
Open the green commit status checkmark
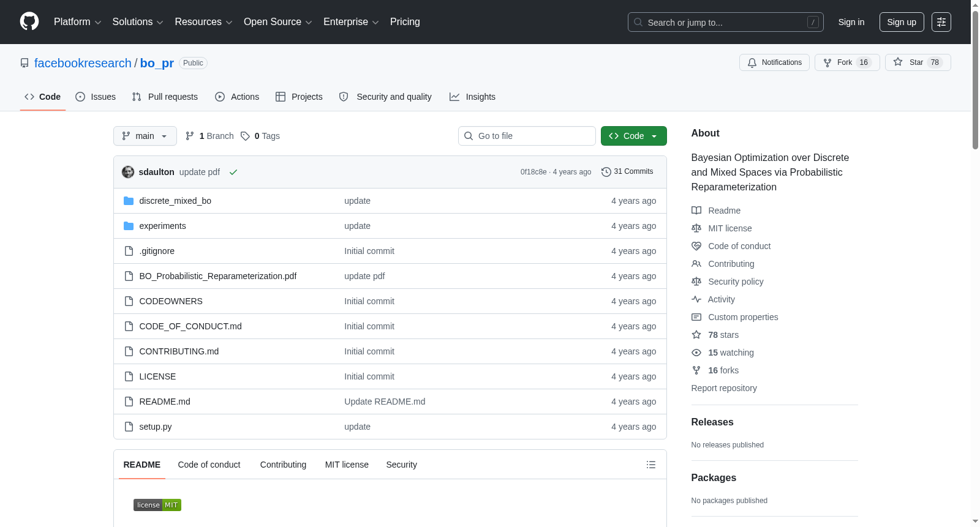[233, 172]
